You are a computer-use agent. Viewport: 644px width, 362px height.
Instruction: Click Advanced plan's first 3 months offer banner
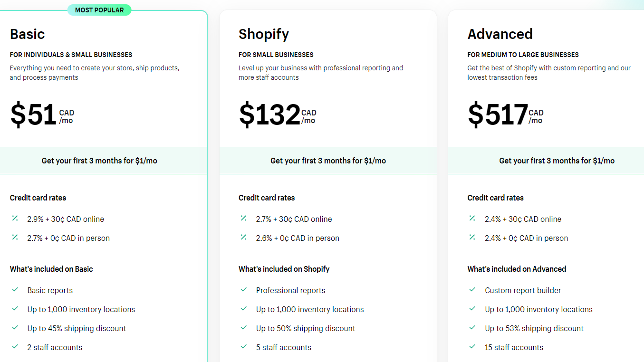coord(557,161)
